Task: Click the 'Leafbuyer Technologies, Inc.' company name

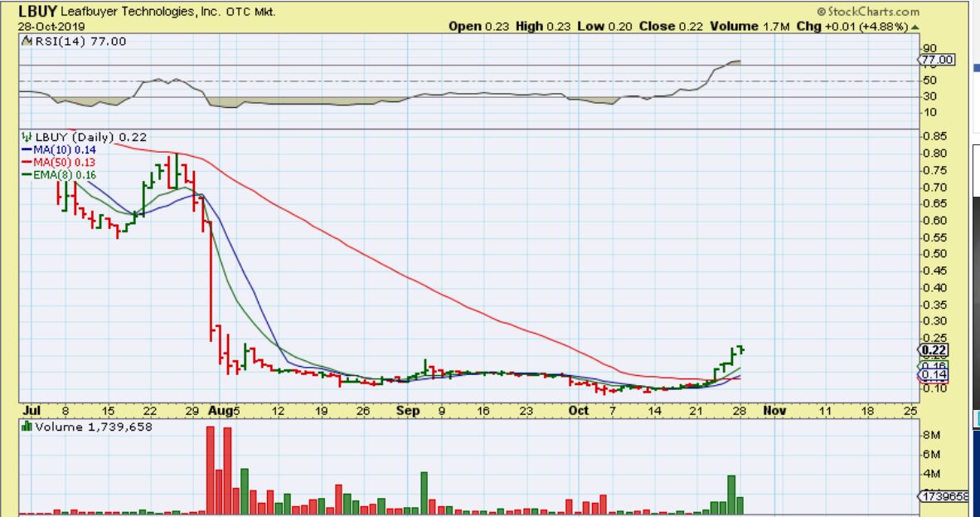Action: pos(141,12)
